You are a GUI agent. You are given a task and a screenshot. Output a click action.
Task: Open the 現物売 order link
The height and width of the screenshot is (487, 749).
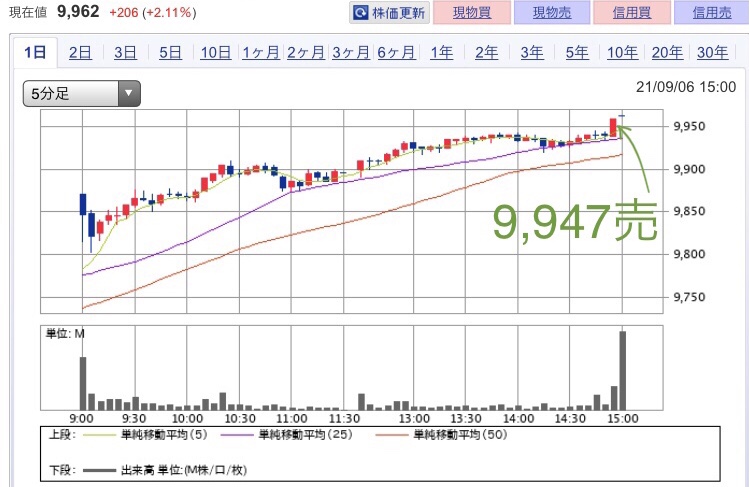point(552,12)
